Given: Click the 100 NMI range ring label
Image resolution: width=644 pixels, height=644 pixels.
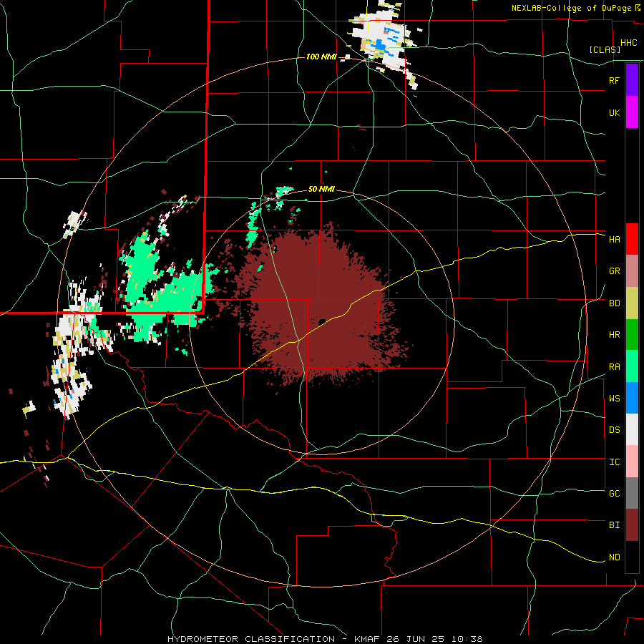Looking at the screenshot, I should tap(321, 57).
